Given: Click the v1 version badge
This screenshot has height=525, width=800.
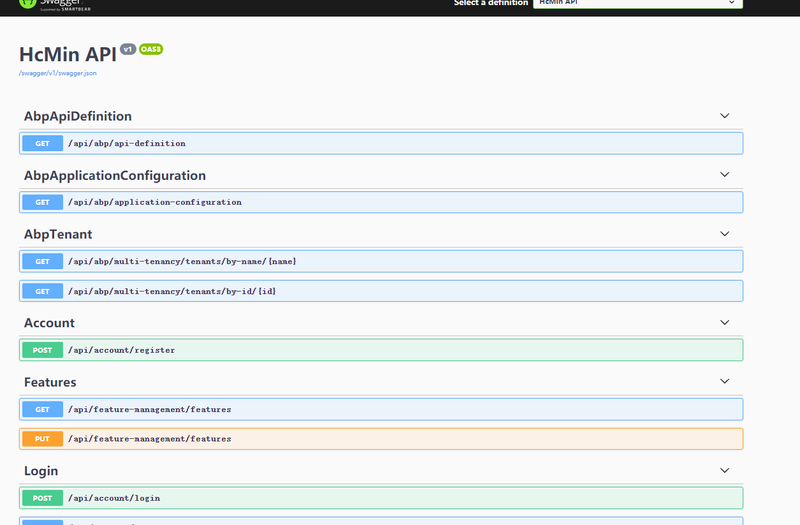Looking at the screenshot, I should point(128,49).
